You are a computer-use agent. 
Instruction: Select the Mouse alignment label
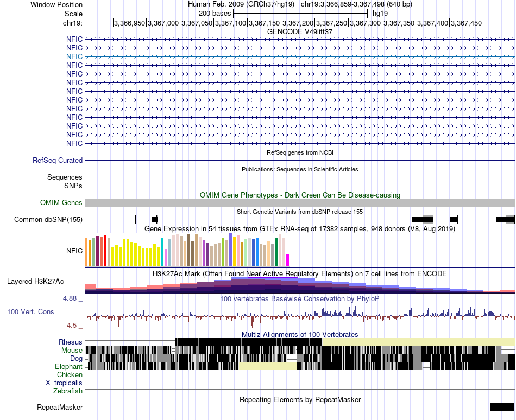(x=72, y=351)
